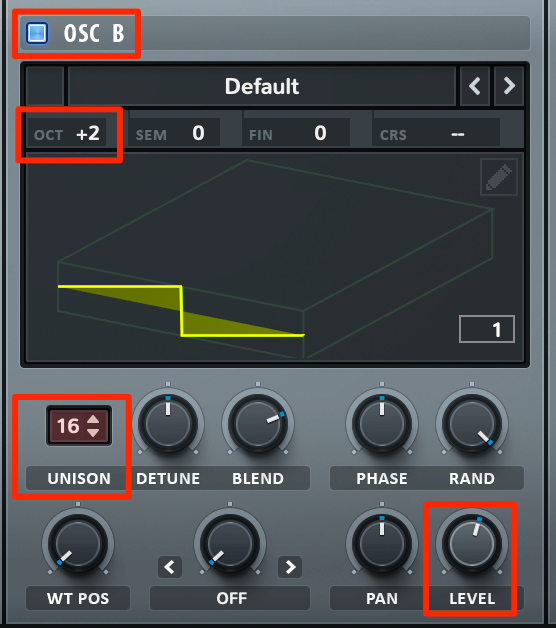Click the WT POS knob
556x628 pixels.
click(78, 544)
